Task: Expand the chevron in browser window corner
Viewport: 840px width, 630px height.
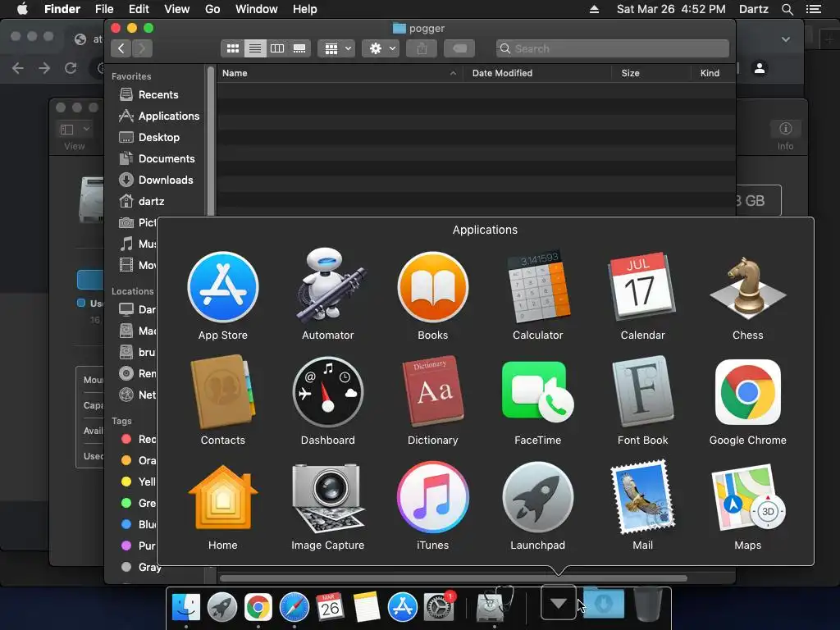Action: tap(785, 39)
